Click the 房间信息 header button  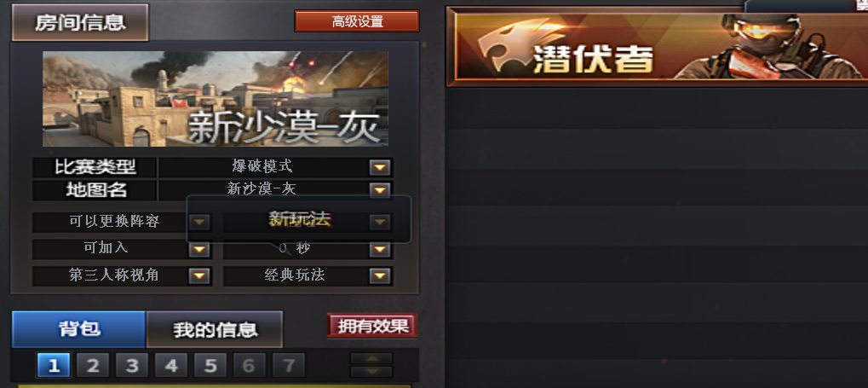80,23
